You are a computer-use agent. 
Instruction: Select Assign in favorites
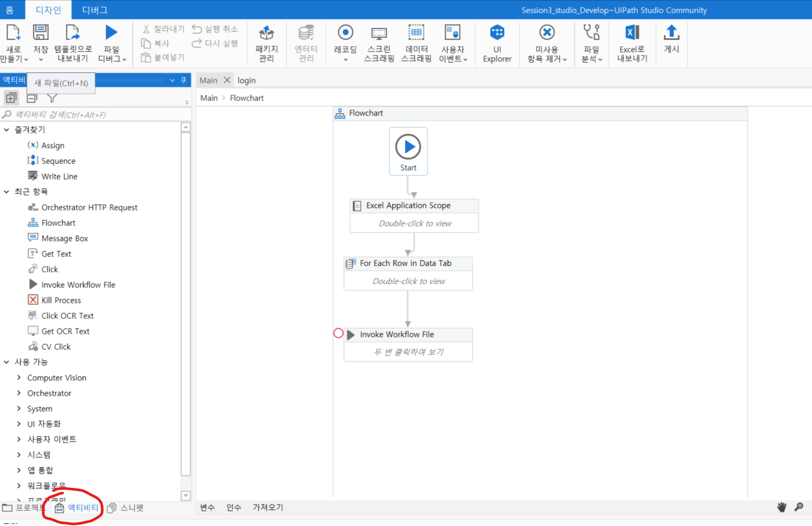click(45, 145)
